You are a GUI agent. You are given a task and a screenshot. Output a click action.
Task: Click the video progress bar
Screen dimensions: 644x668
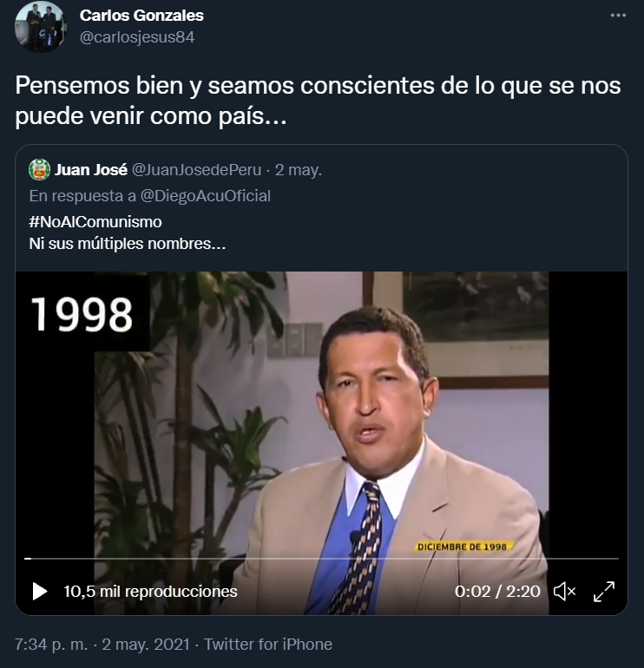[321, 558]
